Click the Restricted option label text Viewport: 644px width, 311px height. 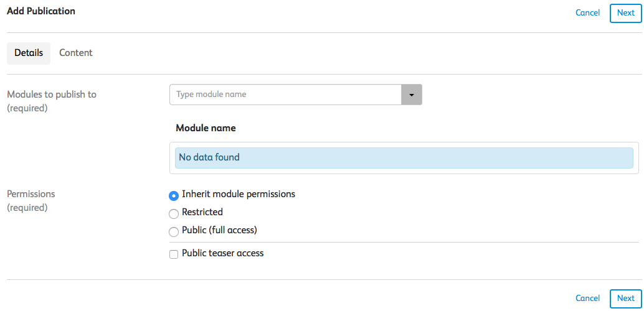click(x=202, y=212)
